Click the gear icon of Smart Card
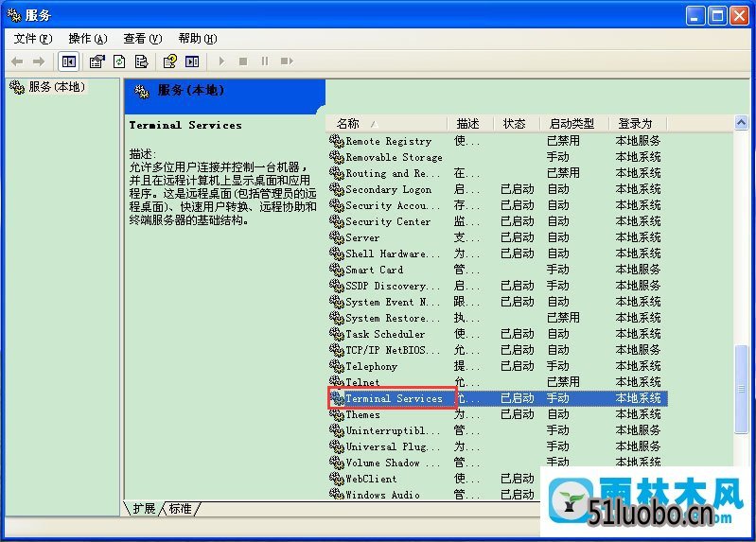The height and width of the screenshot is (542, 756). [337, 270]
